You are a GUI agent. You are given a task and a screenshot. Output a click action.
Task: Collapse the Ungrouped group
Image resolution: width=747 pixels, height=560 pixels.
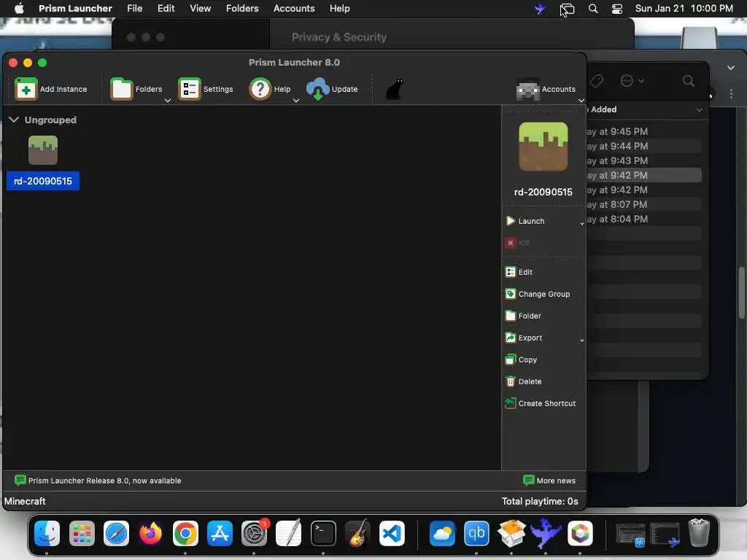[x=14, y=120]
